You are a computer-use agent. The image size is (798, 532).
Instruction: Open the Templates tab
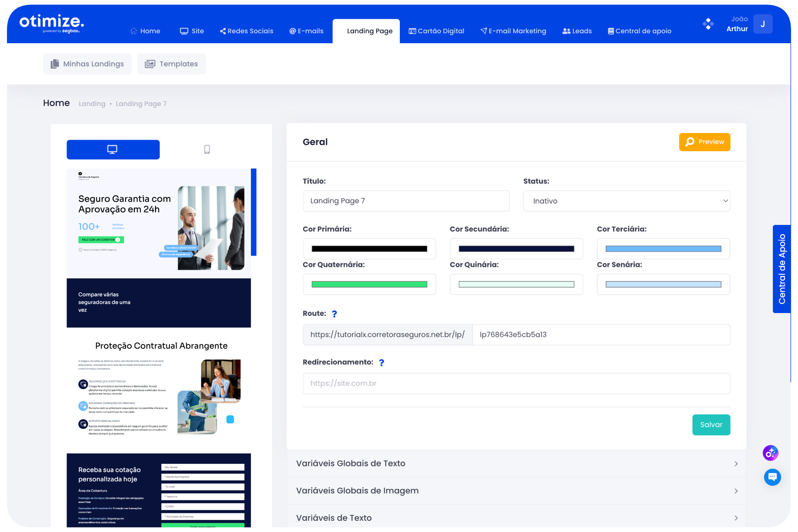[x=171, y=64]
